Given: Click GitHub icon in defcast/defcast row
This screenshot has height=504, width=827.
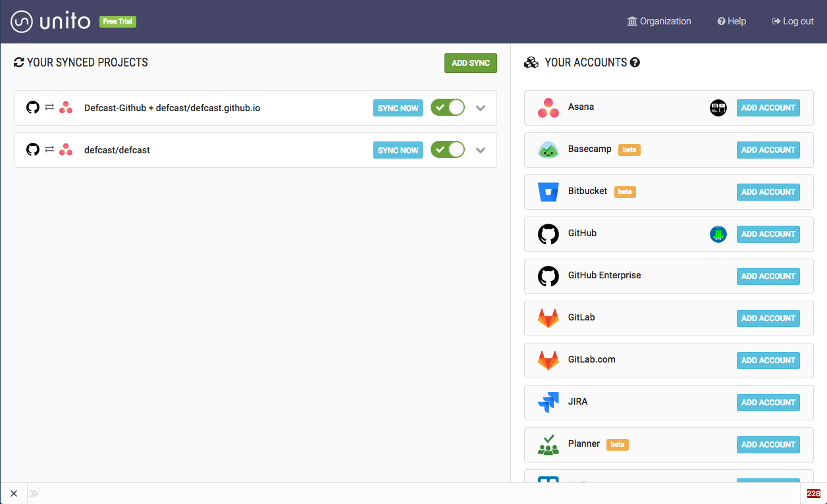Looking at the screenshot, I should pos(33,149).
